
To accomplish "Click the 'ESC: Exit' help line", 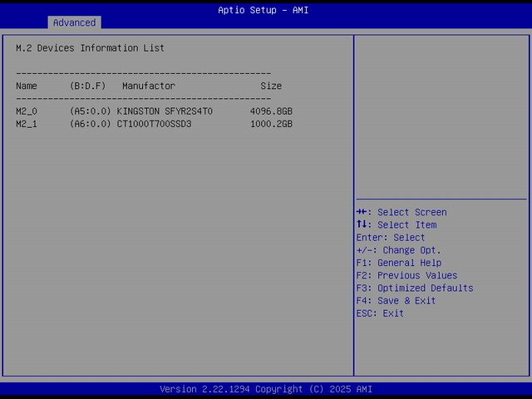I will 380,313.
